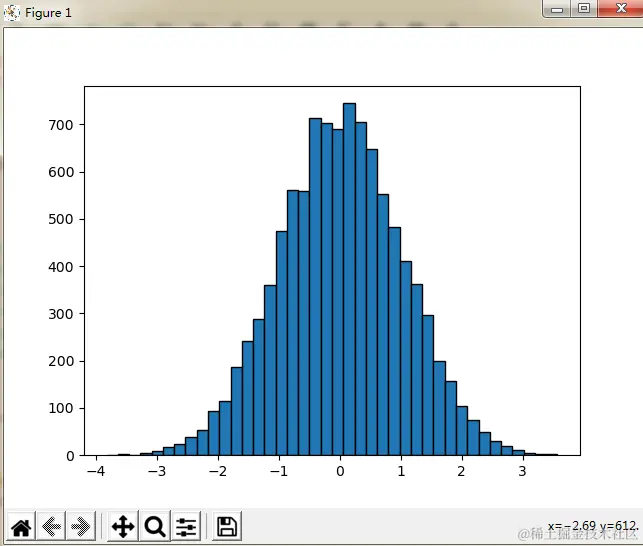
Task: Click y-axis label 300
Action: pos(61,314)
